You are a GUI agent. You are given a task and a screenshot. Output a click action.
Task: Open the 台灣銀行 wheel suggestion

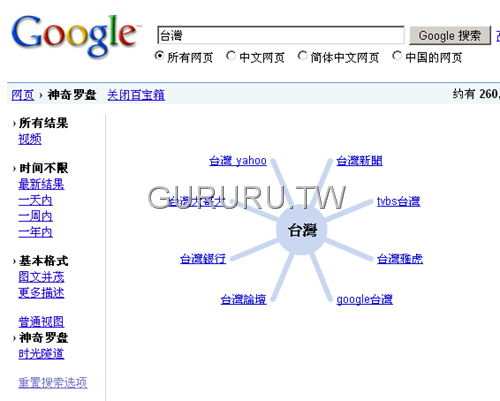click(x=203, y=259)
